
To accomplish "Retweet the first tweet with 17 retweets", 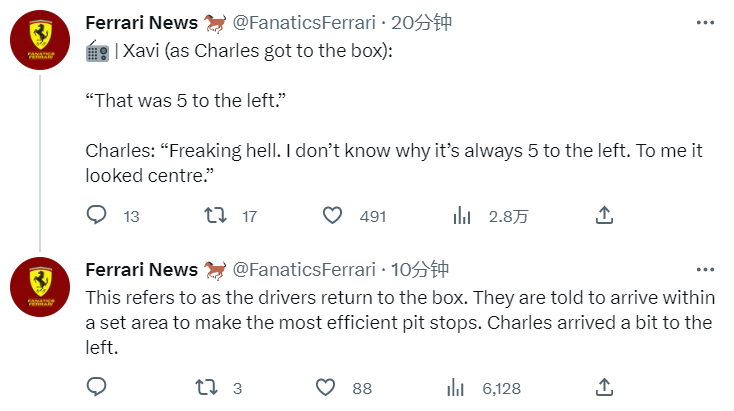I will (x=215, y=215).
